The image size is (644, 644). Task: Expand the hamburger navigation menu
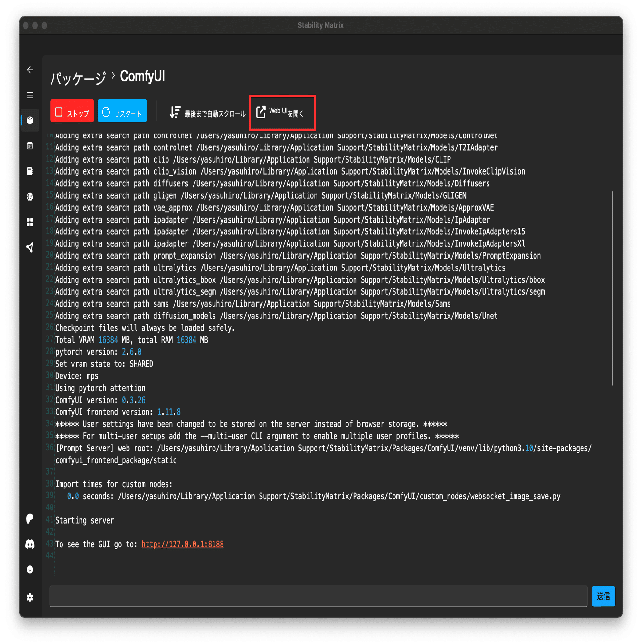pos(30,95)
